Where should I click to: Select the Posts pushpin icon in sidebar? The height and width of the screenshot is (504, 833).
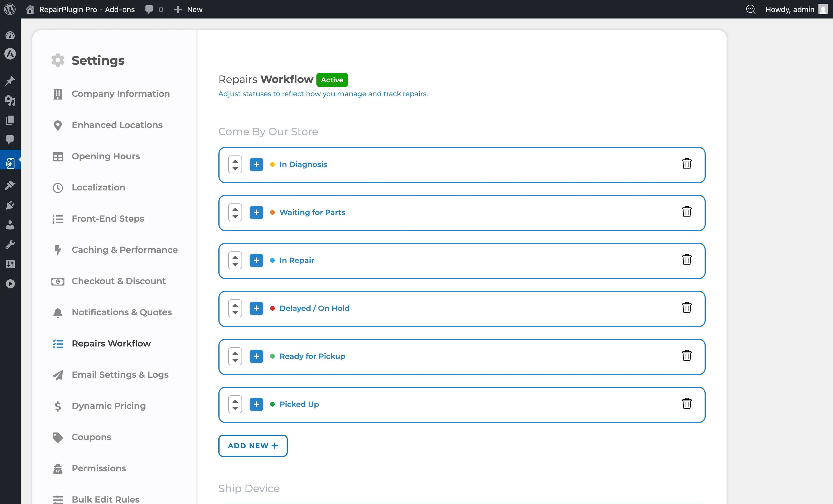(10, 81)
